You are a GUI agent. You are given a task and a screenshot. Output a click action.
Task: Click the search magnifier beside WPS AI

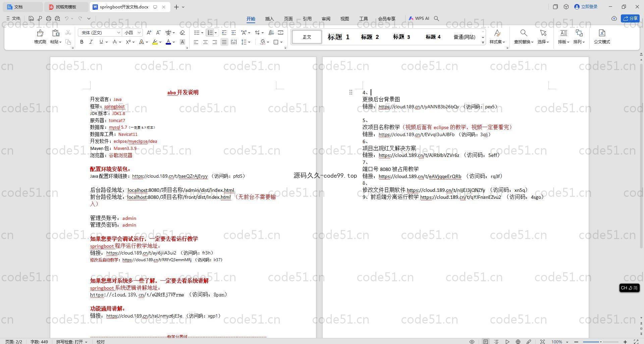click(436, 18)
